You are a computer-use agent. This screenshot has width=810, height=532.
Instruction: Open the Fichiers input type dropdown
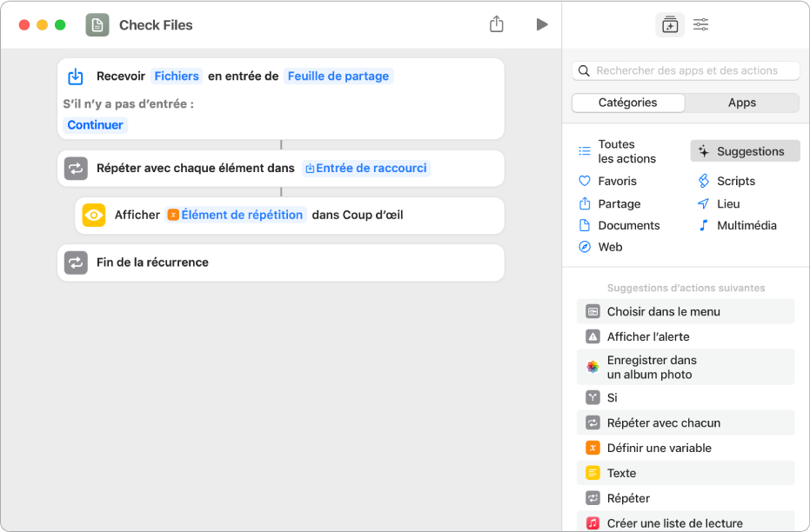[x=177, y=76]
